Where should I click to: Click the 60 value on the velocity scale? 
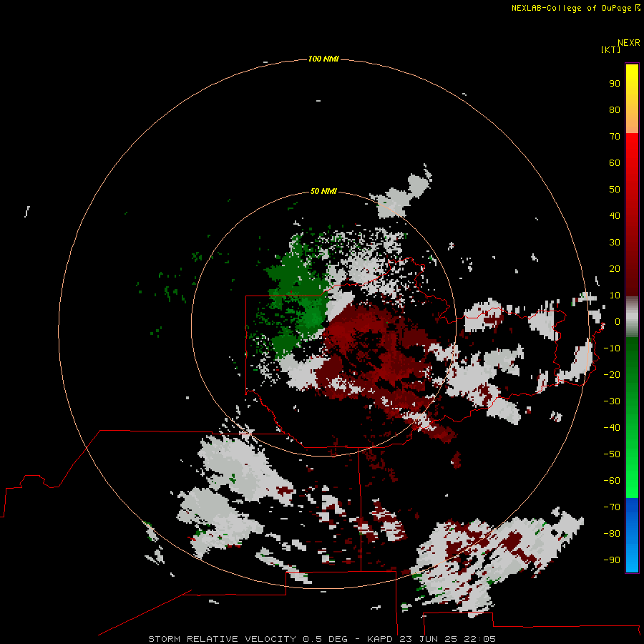(615, 162)
